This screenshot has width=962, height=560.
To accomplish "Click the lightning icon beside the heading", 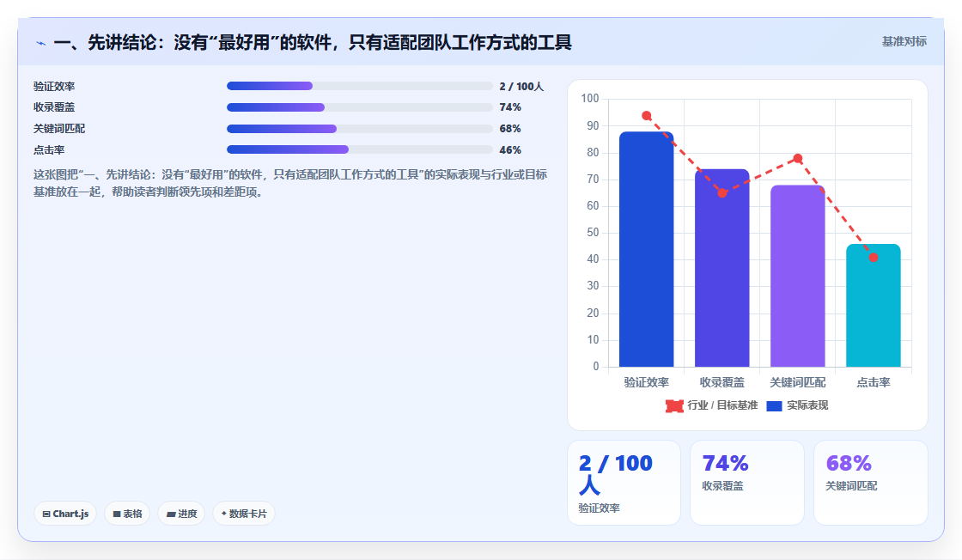I will click(x=40, y=43).
